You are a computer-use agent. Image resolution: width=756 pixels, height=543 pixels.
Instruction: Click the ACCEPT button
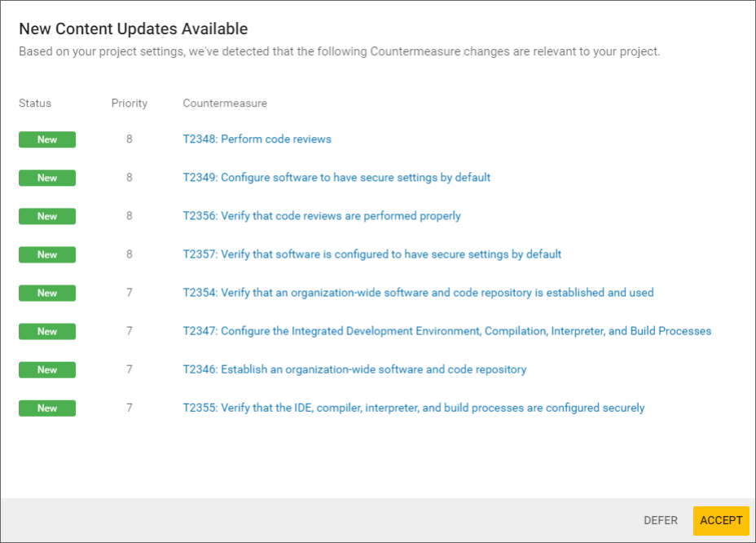721,520
